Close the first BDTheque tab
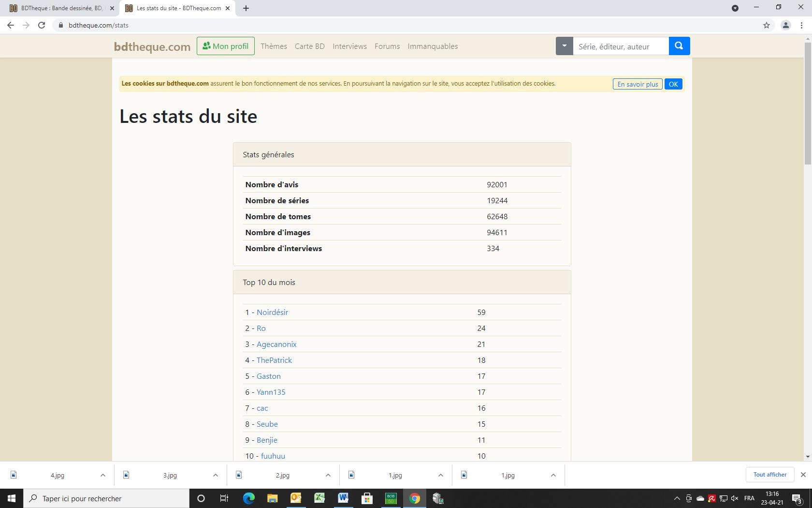Image resolution: width=812 pixels, height=508 pixels. pos(112,8)
